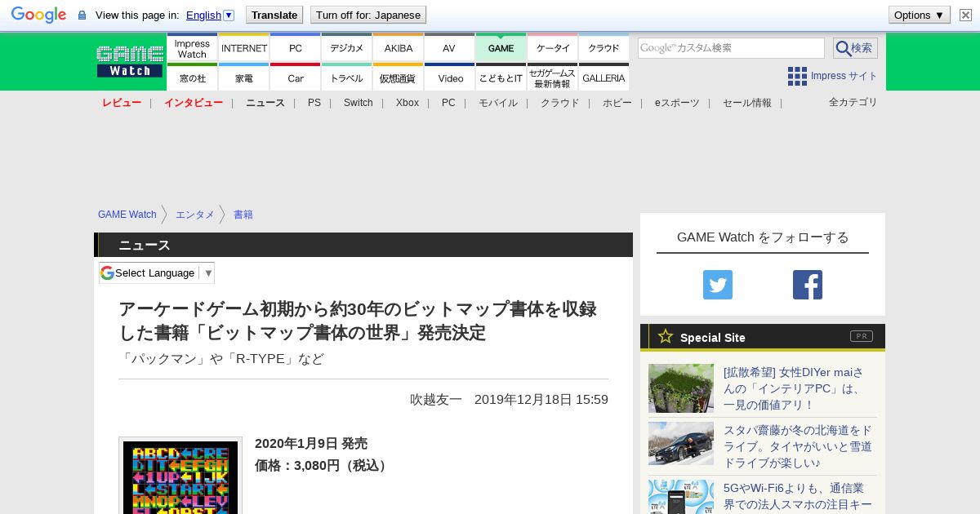Go to インタビュー category
Screen dimensions: 980x514
[194, 103]
